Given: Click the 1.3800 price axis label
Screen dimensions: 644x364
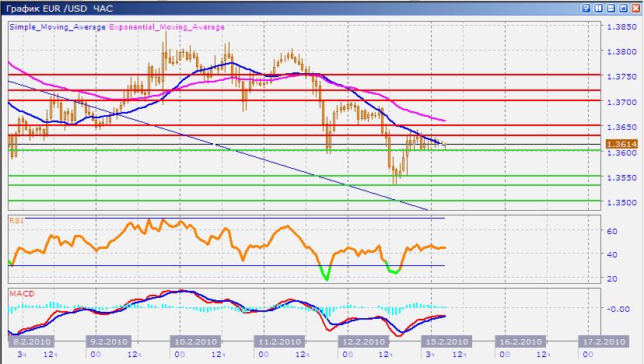Looking at the screenshot, I should [621, 52].
